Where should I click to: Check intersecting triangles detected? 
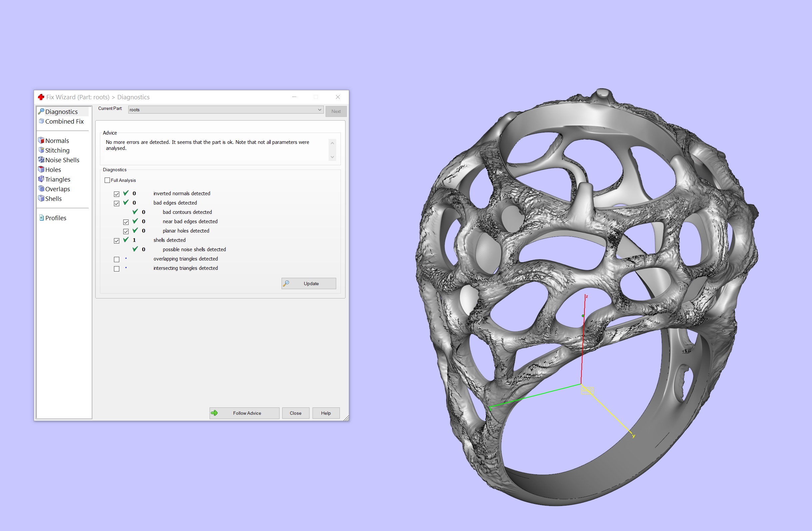click(x=116, y=269)
